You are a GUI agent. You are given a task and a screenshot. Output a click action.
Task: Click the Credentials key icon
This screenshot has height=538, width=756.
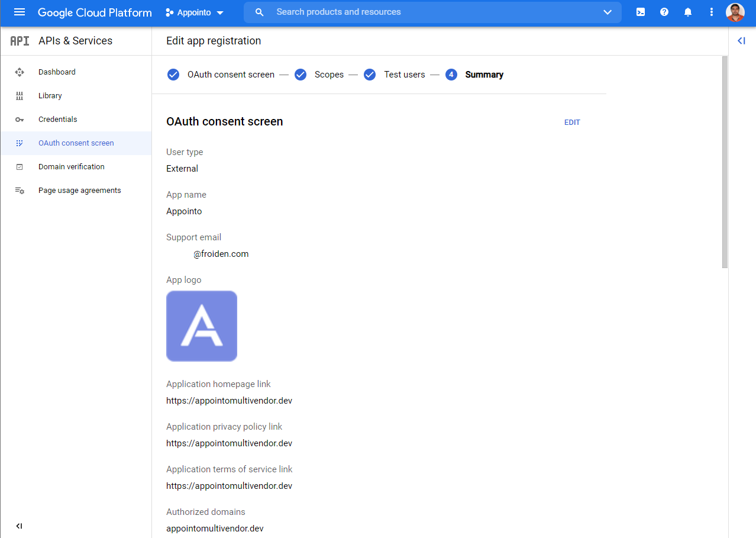tap(20, 120)
